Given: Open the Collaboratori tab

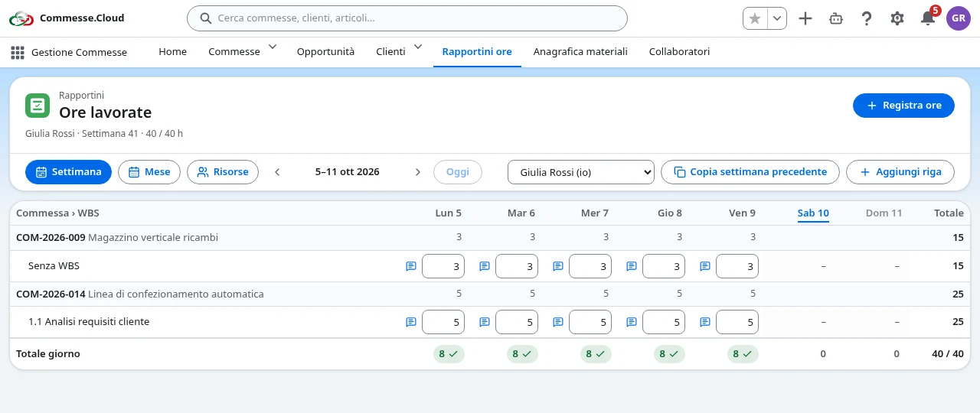Looking at the screenshot, I should pos(679,52).
